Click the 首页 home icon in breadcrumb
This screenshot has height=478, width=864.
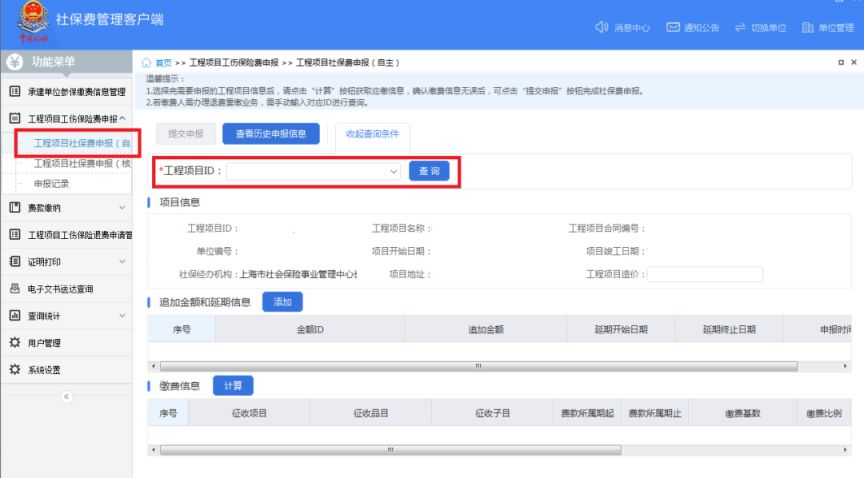coord(150,63)
